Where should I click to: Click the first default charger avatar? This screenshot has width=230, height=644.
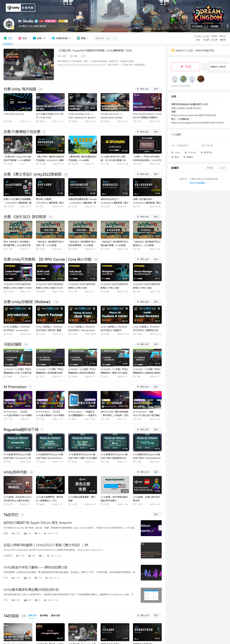pyautogui.click(x=175, y=79)
